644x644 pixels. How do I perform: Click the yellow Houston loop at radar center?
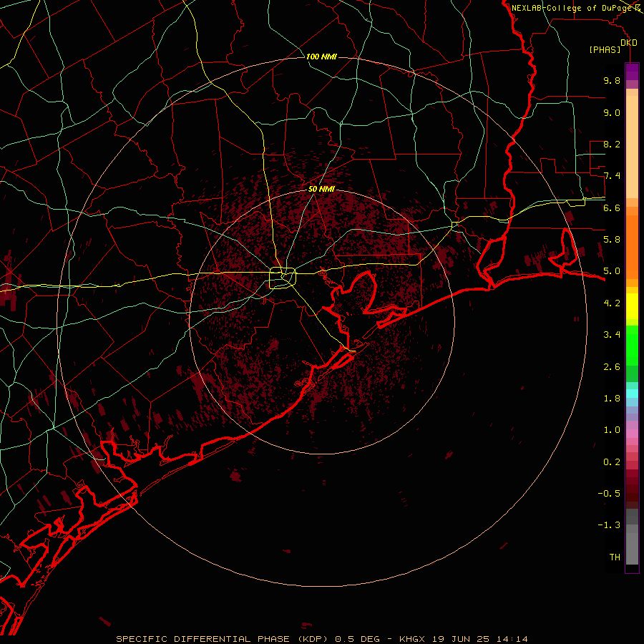[x=283, y=278]
